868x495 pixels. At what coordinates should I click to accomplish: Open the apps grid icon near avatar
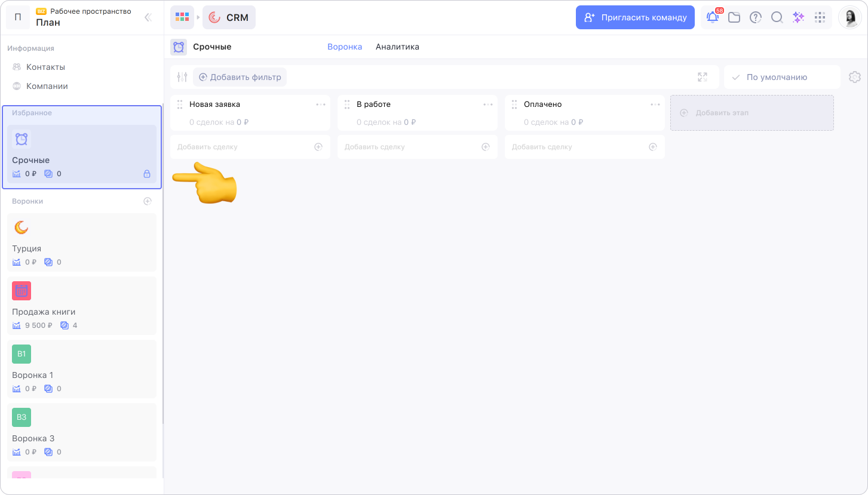820,17
